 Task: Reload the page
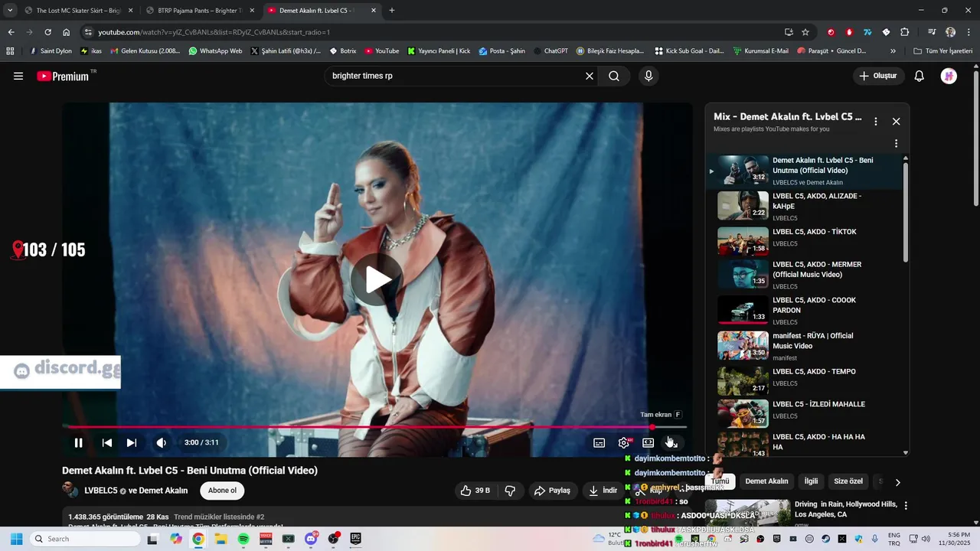point(47,32)
